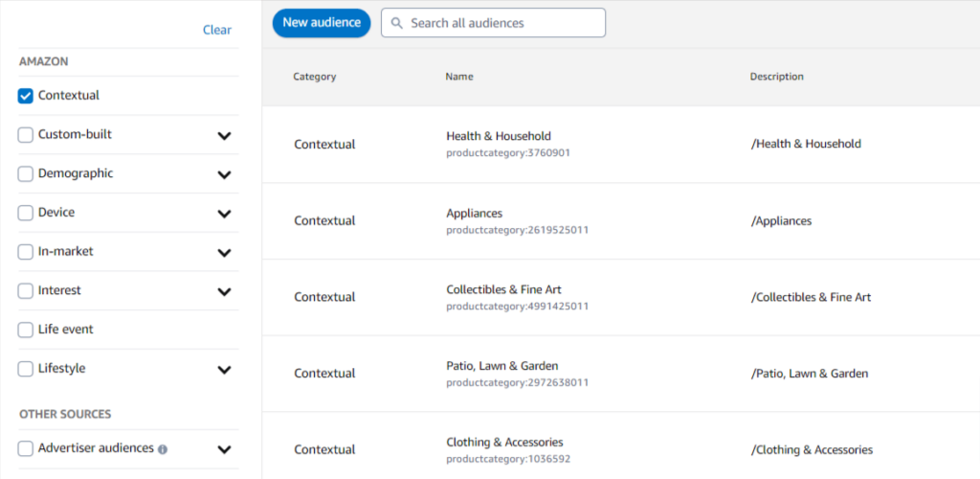Image resolution: width=980 pixels, height=479 pixels.
Task: Click the /Appliances description
Action: tap(781, 220)
